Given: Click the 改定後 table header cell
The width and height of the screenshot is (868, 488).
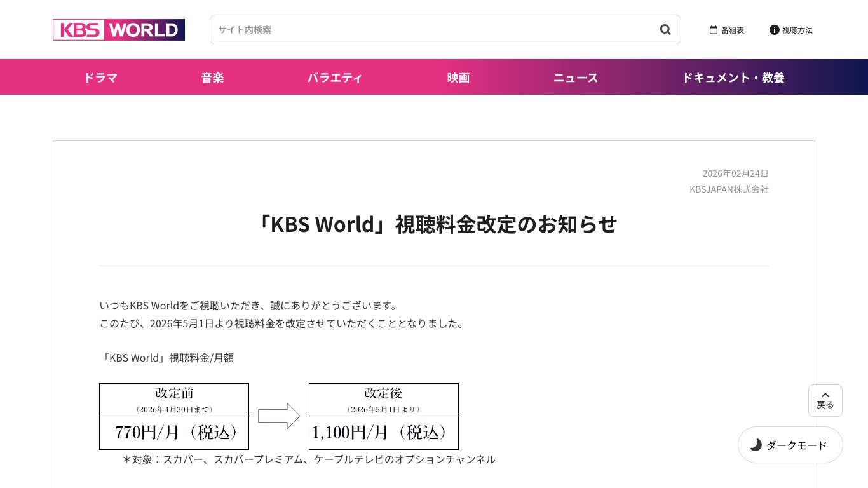Looking at the screenshot, I should [x=384, y=400].
